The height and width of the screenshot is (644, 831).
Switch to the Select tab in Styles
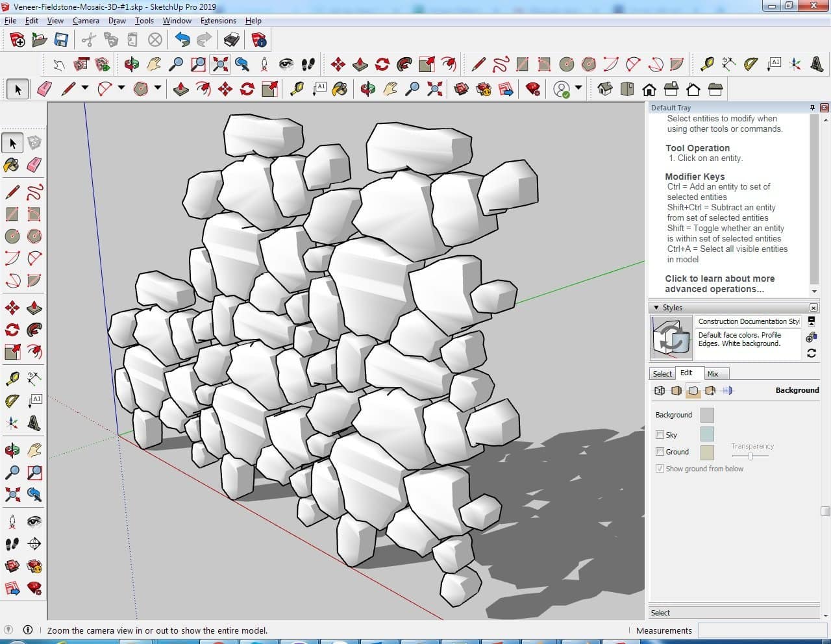[x=662, y=374]
